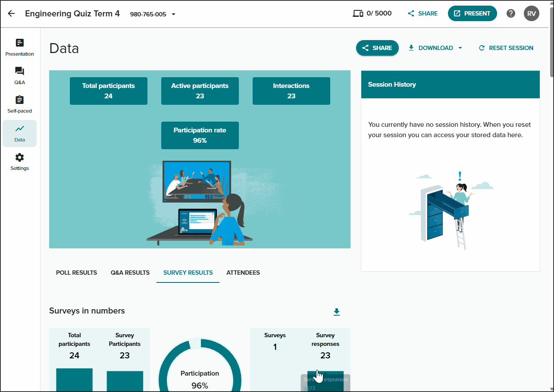This screenshot has height=392, width=554.
Task: Click the Interactions 23 card
Action: [x=291, y=91]
